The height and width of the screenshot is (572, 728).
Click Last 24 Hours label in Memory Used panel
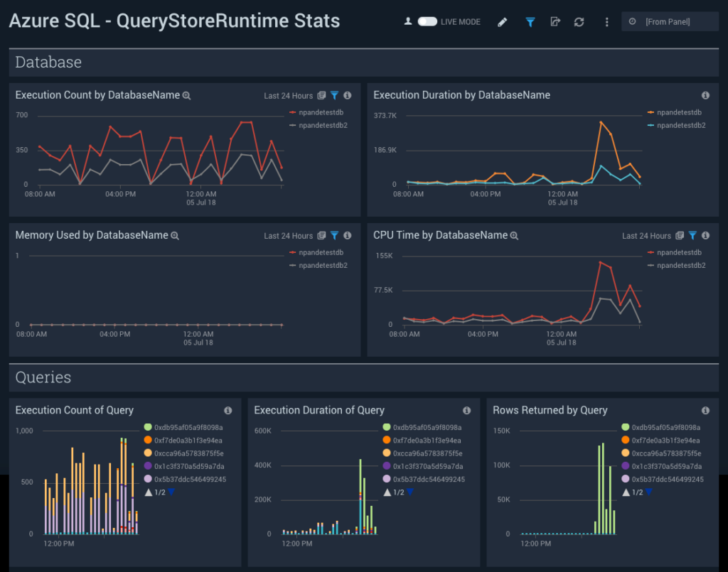click(289, 236)
